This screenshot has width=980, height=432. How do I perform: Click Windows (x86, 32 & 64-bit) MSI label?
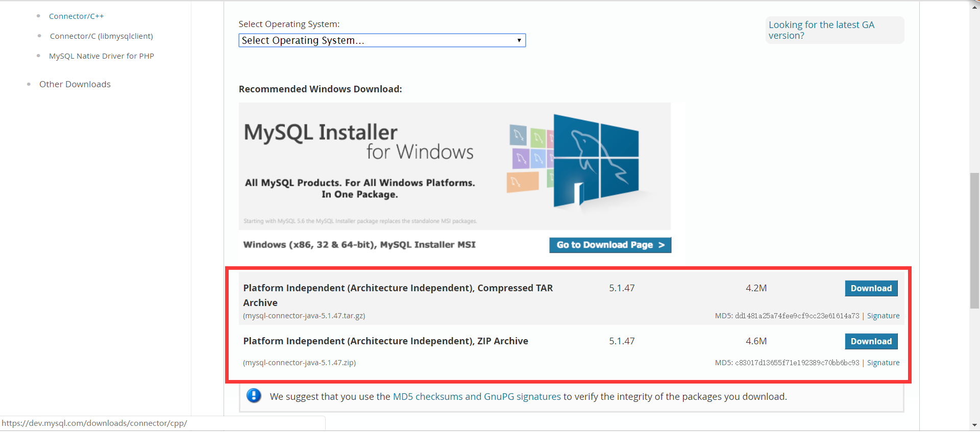point(359,245)
